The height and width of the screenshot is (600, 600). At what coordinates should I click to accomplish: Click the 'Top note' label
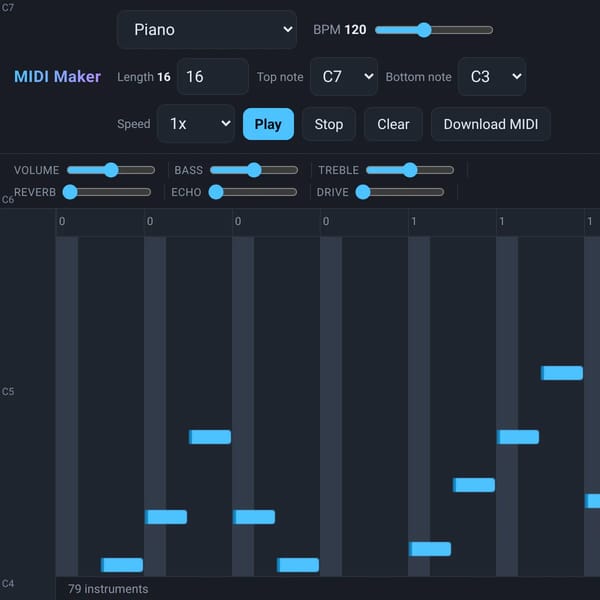tap(280, 77)
